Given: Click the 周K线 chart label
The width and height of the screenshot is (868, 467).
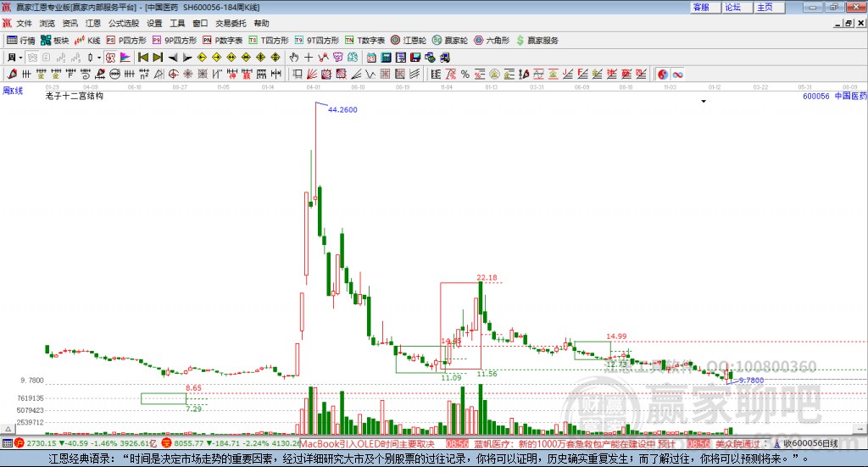Looking at the screenshot, I should point(14,91).
